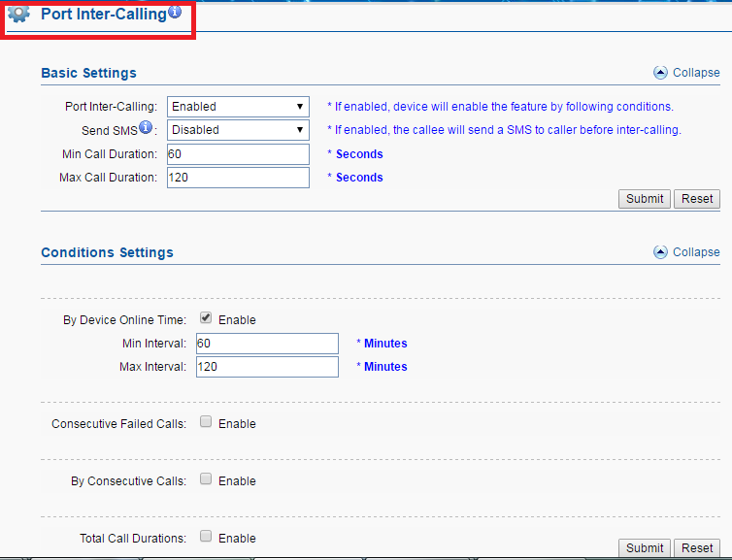Enable the Consecutive Failed Calls checkbox
Viewport: 732px width, 560px height.
point(206,422)
